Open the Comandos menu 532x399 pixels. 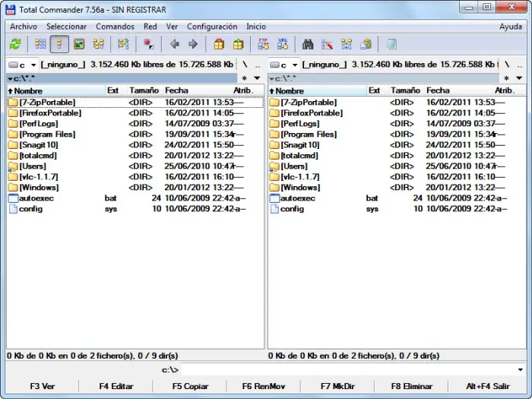pos(115,27)
